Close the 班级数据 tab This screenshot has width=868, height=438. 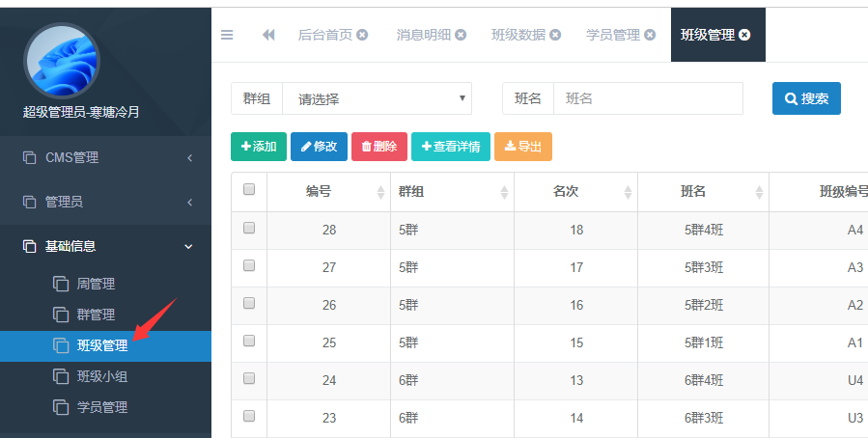tap(555, 35)
